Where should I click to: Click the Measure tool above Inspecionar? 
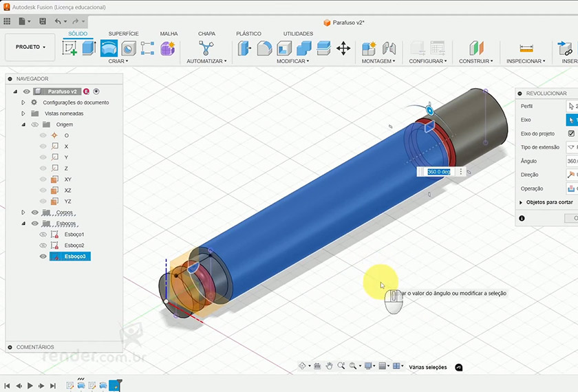526,48
